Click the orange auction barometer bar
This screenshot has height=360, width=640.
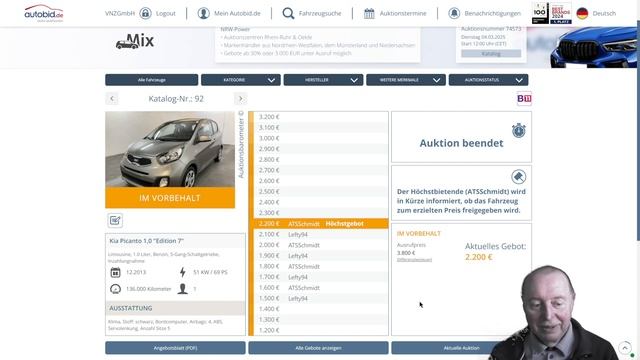[x=251, y=223]
